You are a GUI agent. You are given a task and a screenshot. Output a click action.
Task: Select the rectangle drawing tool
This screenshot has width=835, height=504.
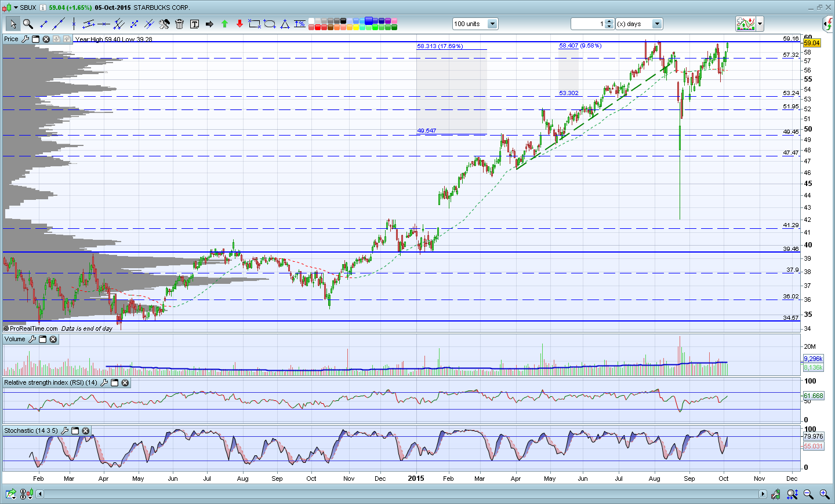point(255,24)
